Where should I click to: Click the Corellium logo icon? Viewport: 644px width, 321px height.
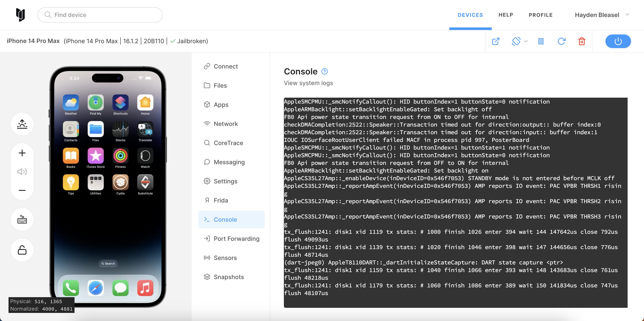tap(20, 15)
